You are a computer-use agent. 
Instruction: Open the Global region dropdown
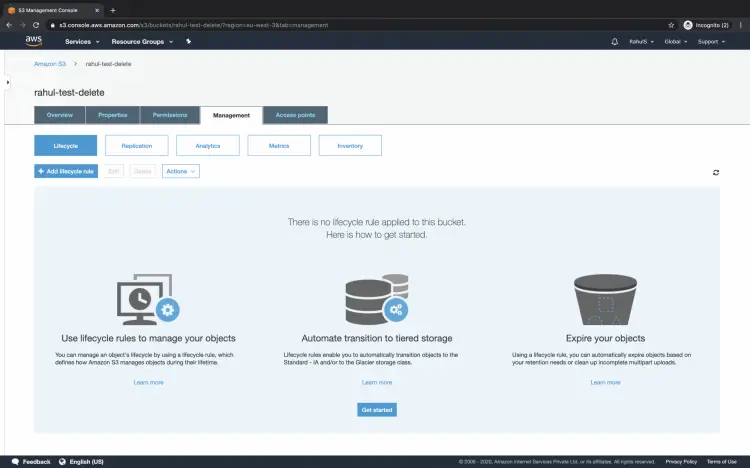(x=676, y=42)
